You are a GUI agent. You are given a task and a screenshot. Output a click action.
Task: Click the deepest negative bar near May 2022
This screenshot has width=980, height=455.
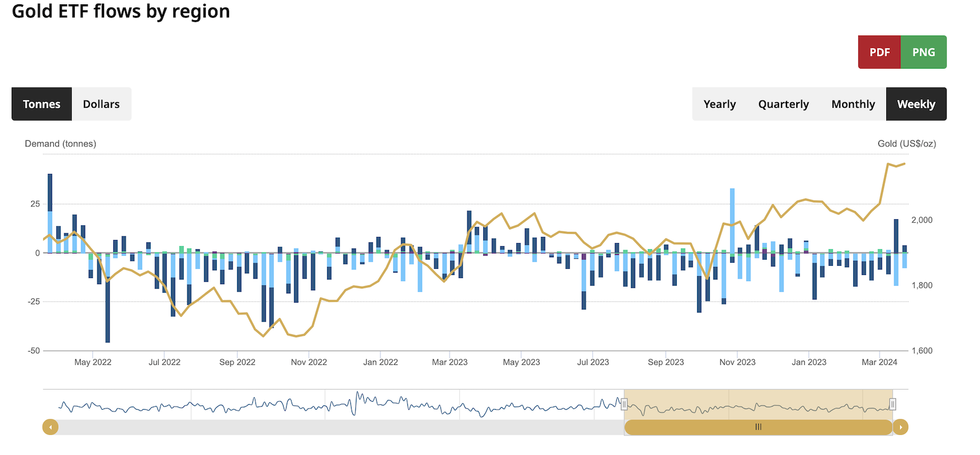pyautogui.click(x=108, y=306)
